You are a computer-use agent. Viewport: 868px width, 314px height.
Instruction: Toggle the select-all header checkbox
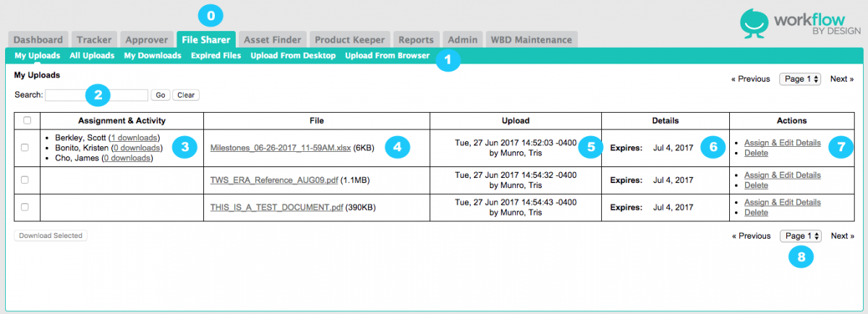27,120
